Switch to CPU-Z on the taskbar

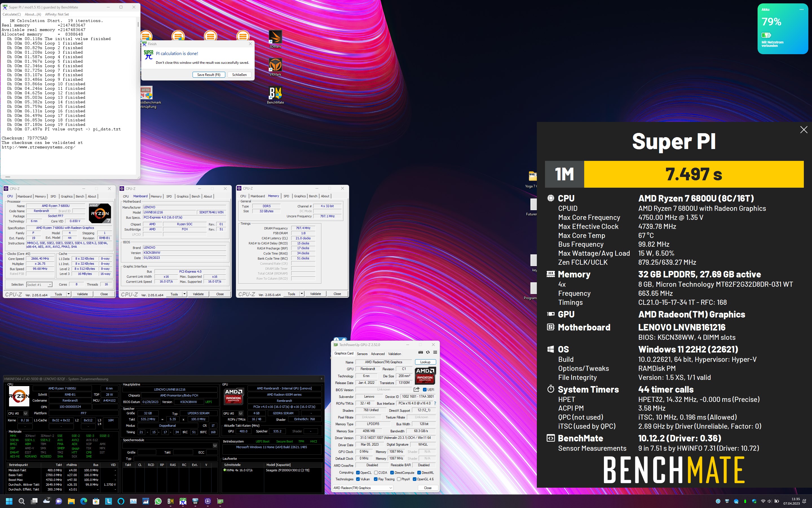(208, 501)
